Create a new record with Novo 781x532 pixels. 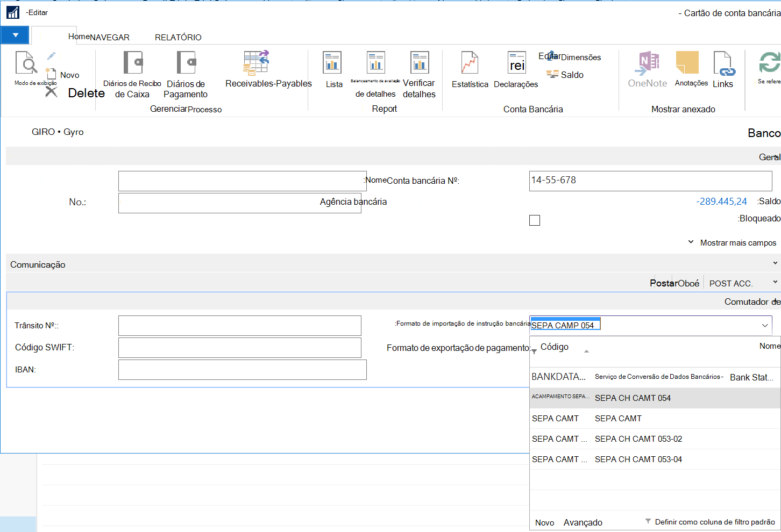[x=69, y=75]
